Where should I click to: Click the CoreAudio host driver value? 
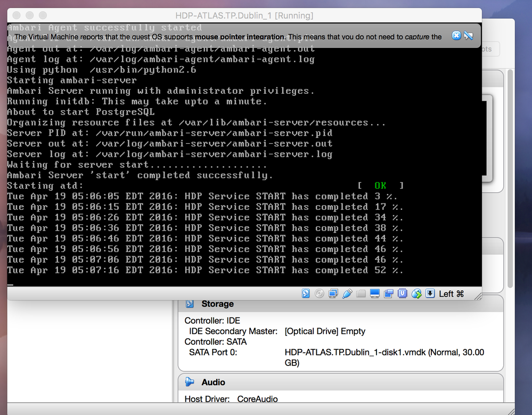tap(258, 399)
